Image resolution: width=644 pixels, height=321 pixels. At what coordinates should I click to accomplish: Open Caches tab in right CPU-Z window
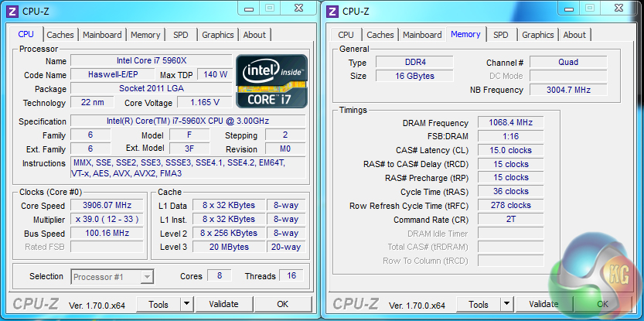(x=380, y=35)
